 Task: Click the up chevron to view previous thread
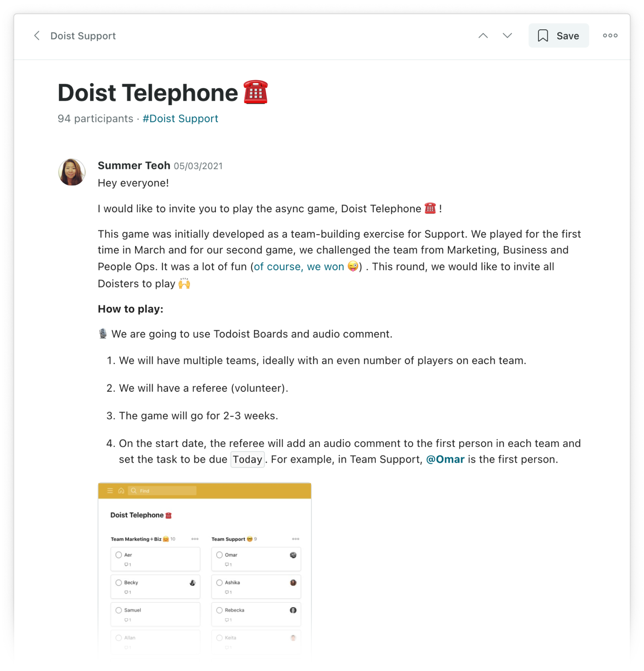click(x=483, y=35)
